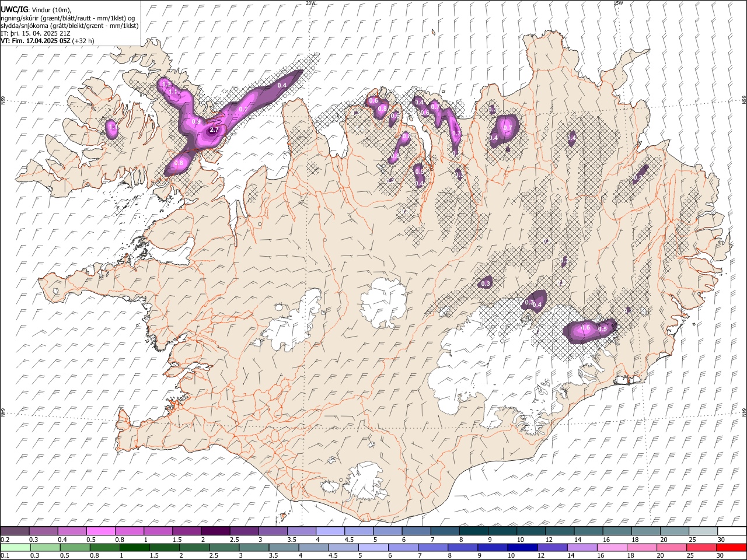Click the light grey 25 swatch, upper legend

tap(703, 531)
